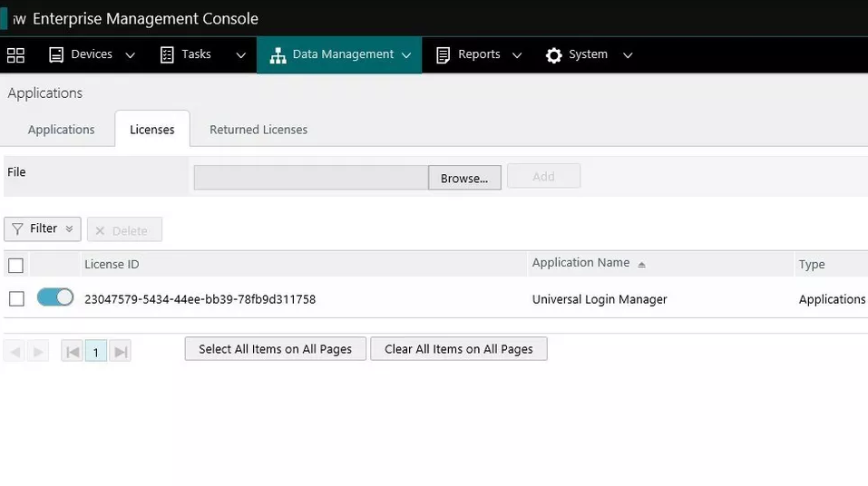Select the checkbox for license 23047579
This screenshot has height=486, width=868.
click(16, 299)
